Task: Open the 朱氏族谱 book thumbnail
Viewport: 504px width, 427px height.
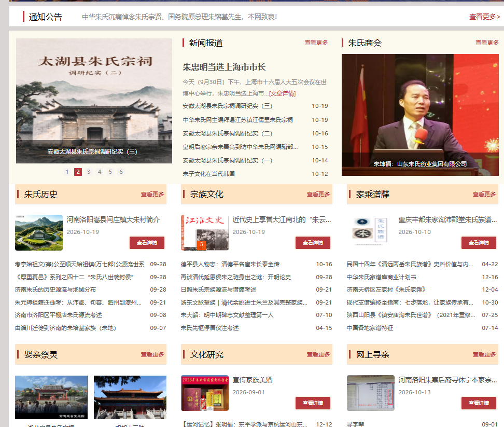Action: pyautogui.click(x=371, y=232)
